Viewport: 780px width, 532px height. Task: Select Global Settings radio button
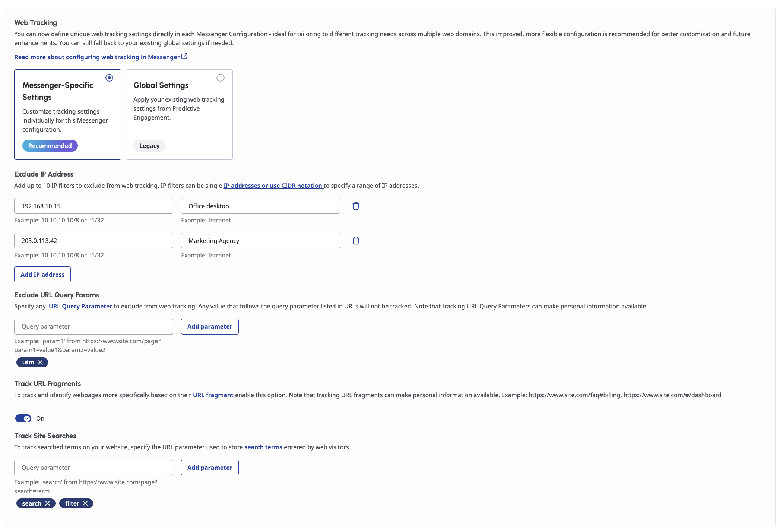[221, 78]
